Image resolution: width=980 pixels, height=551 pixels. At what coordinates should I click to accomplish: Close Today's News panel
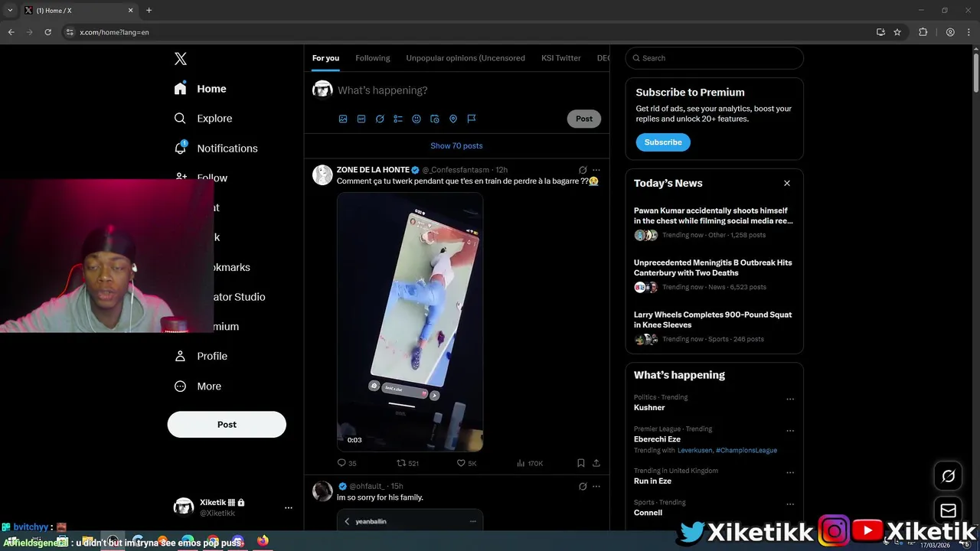786,184
